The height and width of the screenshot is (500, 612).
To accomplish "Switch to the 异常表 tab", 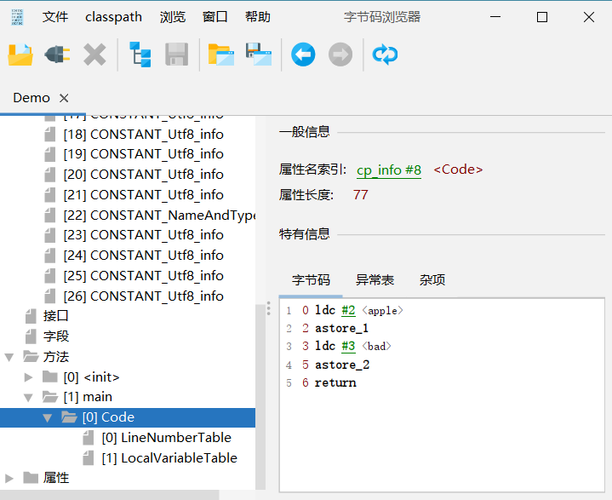I will coord(374,280).
